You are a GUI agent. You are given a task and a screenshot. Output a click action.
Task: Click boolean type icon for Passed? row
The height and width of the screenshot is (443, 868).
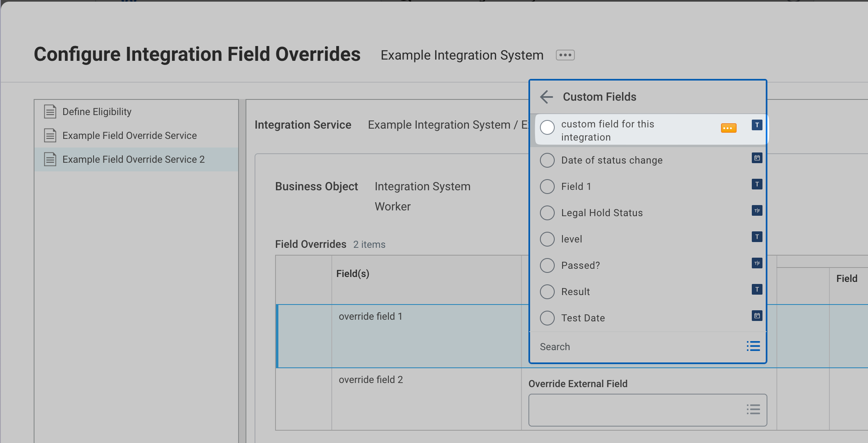pos(757,263)
